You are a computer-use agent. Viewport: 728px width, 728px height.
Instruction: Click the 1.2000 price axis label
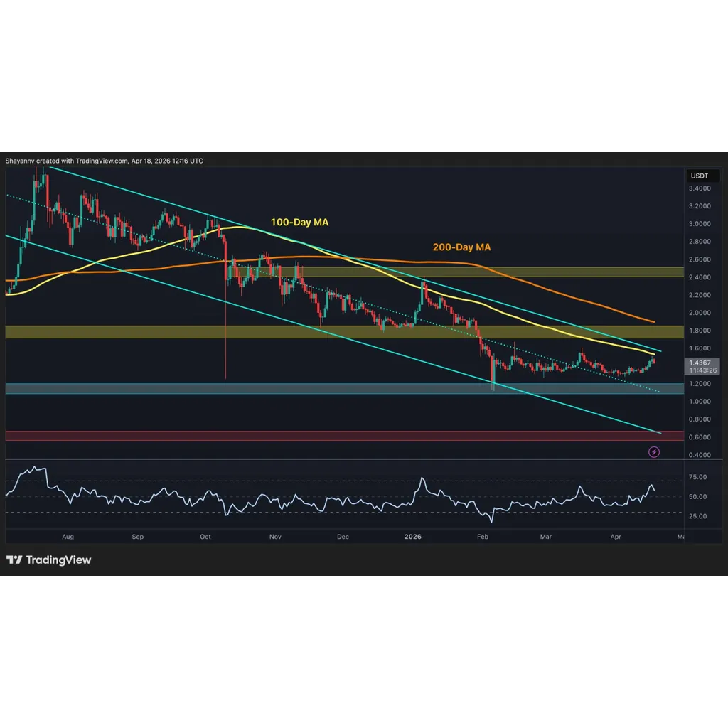(x=700, y=383)
